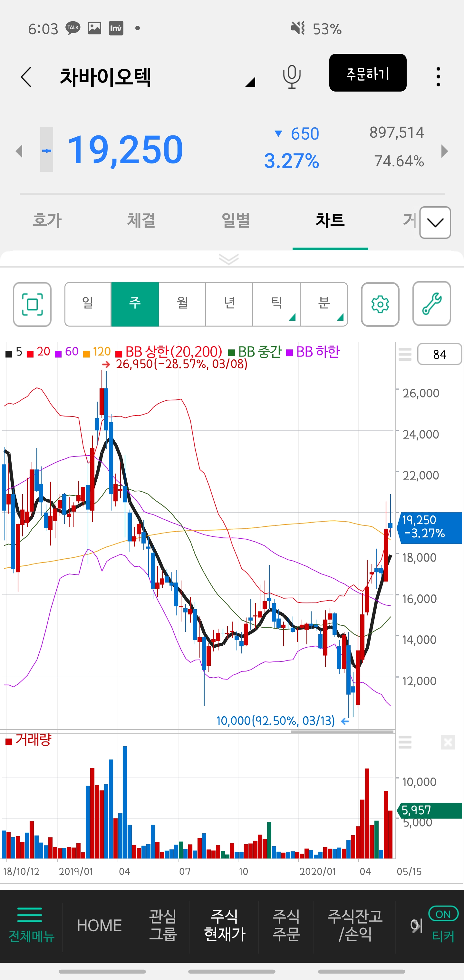
Task: Edit the candle count field showing 84
Action: (x=440, y=354)
